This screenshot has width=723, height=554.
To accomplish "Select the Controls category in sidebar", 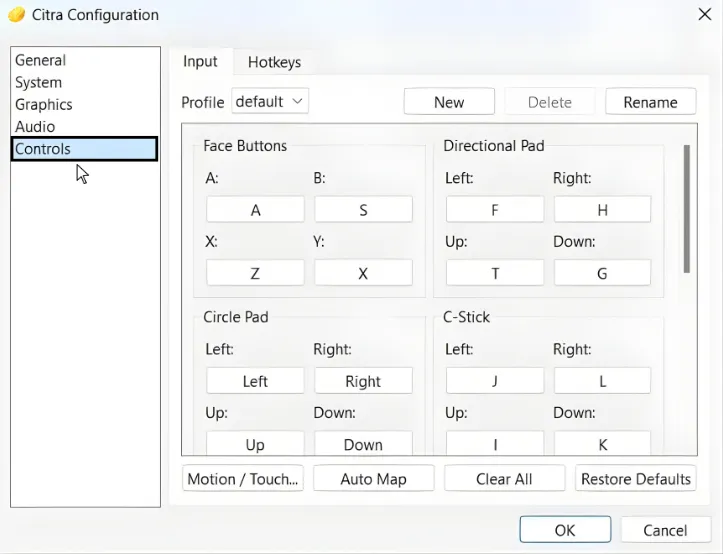I will click(84, 149).
